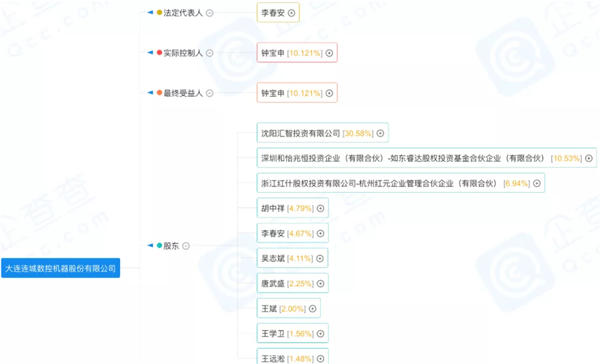Collapse the 实际控制人 branch minus icon

click(x=210, y=53)
